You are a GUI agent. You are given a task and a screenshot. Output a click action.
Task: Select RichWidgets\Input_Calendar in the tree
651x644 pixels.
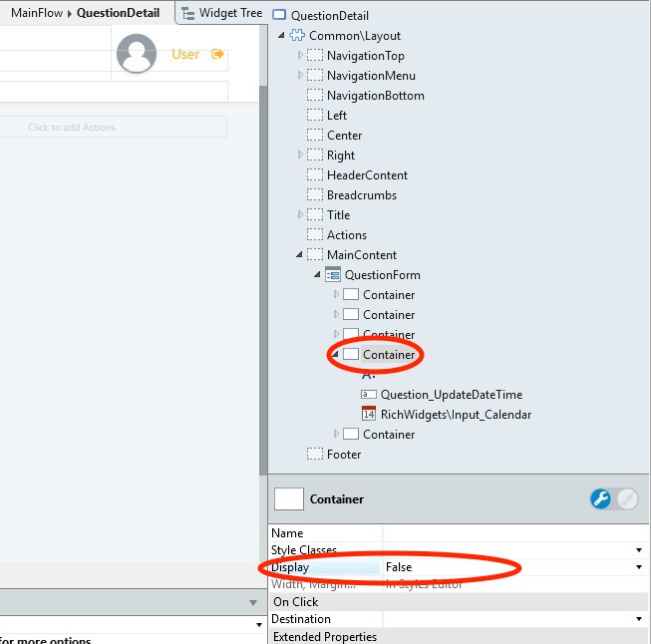point(456,415)
